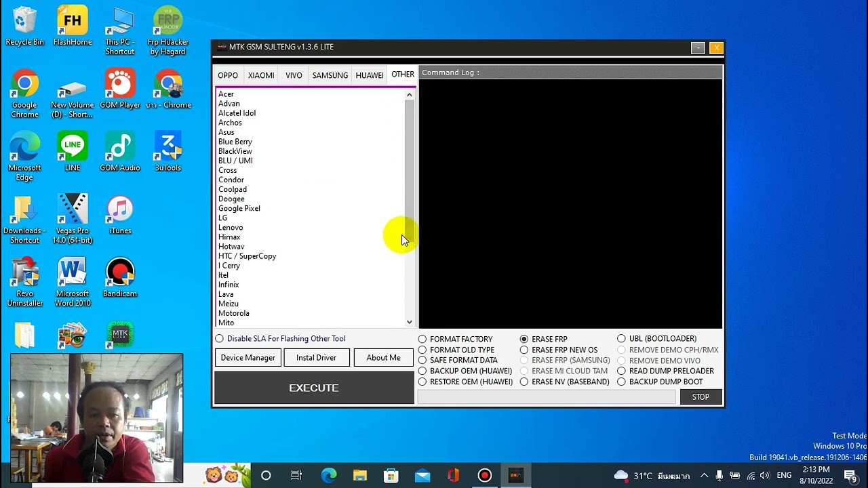
Task: Open the Recycle Bin desktop icon
Action: [24, 27]
